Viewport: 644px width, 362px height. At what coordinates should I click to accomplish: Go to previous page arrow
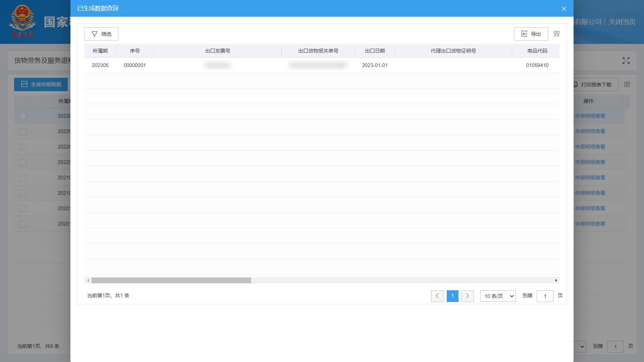[437, 296]
